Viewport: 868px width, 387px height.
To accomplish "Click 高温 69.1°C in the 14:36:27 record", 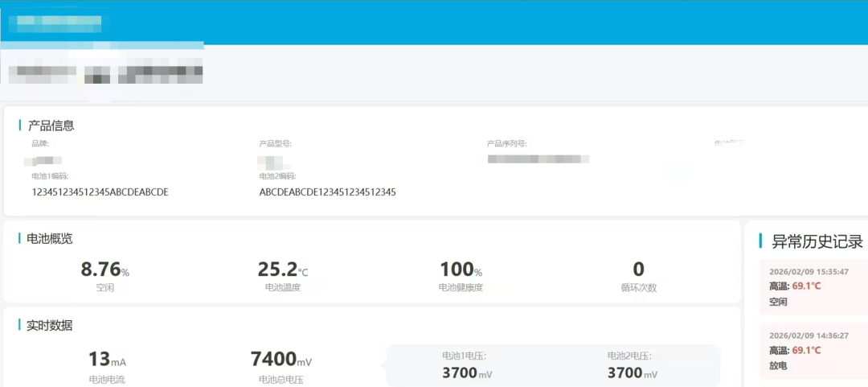I will coord(795,351).
